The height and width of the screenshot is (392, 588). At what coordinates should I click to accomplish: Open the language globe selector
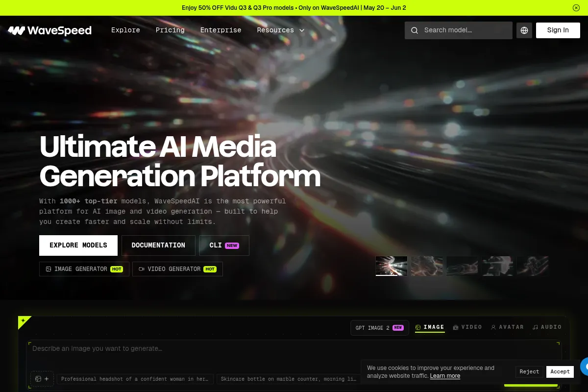pyautogui.click(x=524, y=30)
